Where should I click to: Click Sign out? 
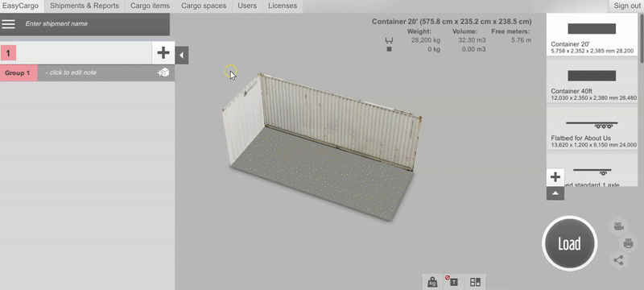(x=627, y=6)
